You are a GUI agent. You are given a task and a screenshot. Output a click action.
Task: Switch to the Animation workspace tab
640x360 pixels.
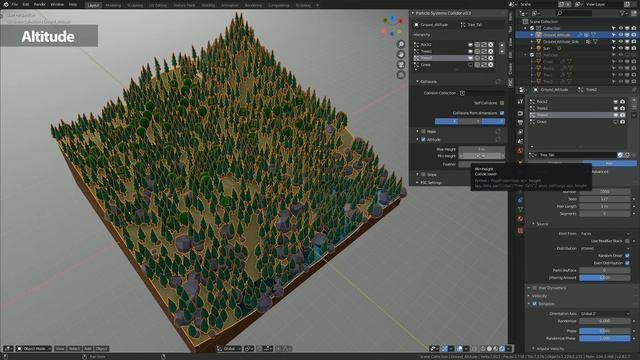point(230,5)
